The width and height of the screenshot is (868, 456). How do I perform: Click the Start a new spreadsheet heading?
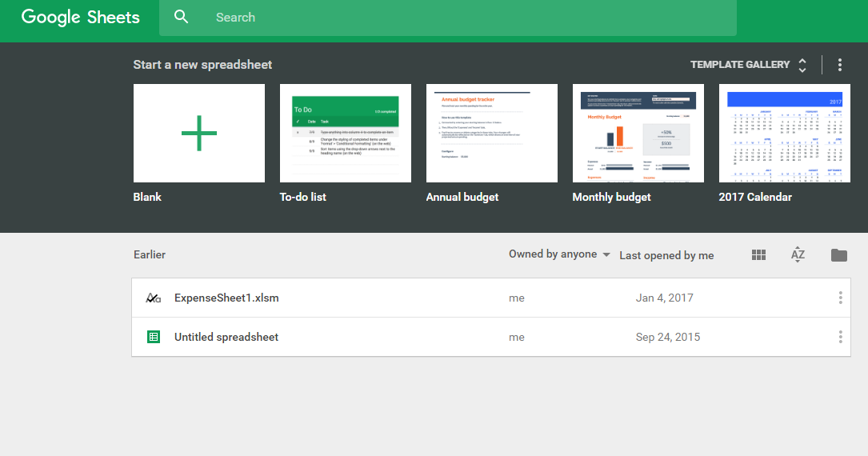[x=202, y=65]
